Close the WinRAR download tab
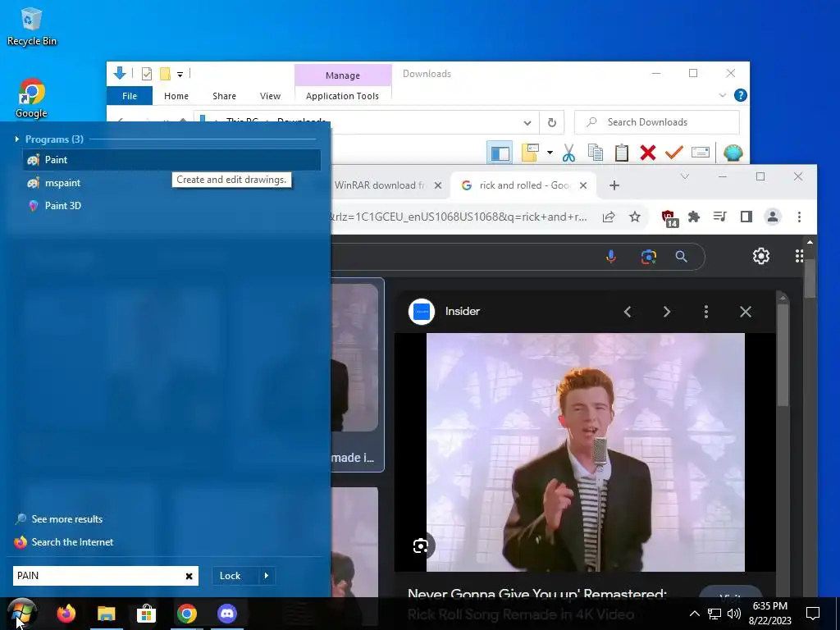The width and height of the screenshot is (840, 630). tap(438, 185)
